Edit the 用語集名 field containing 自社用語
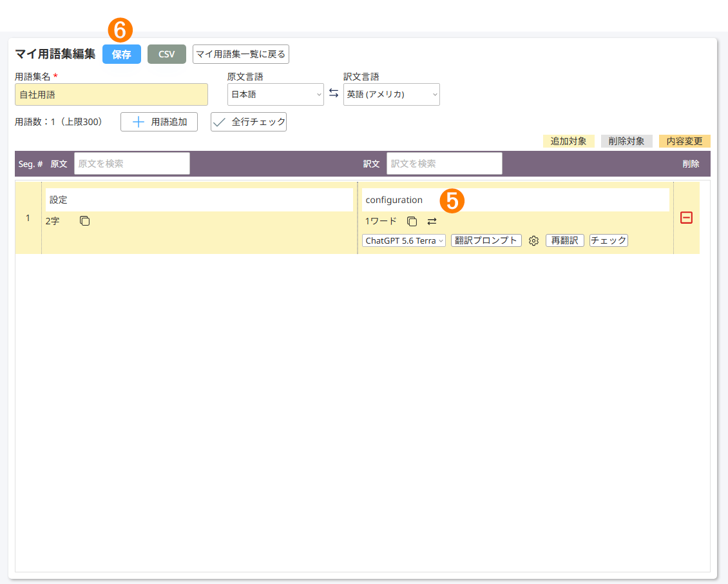 click(111, 94)
